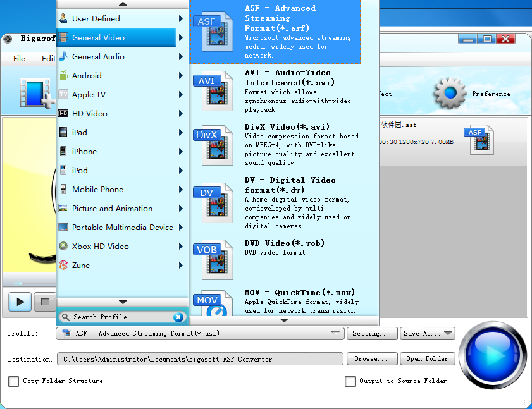This screenshot has height=409, width=532.
Task: Click the ASF output icon in file list
Action: pyautogui.click(x=479, y=140)
